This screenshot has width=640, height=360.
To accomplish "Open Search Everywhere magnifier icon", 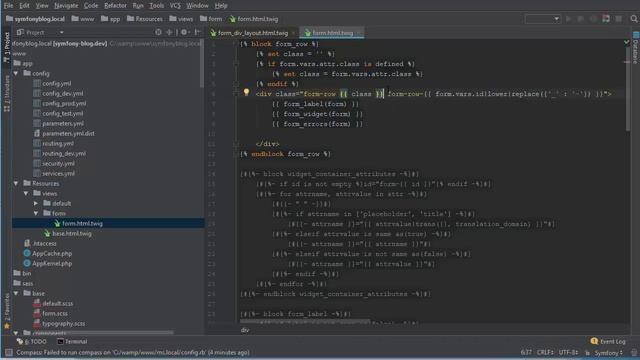I will [633, 19].
